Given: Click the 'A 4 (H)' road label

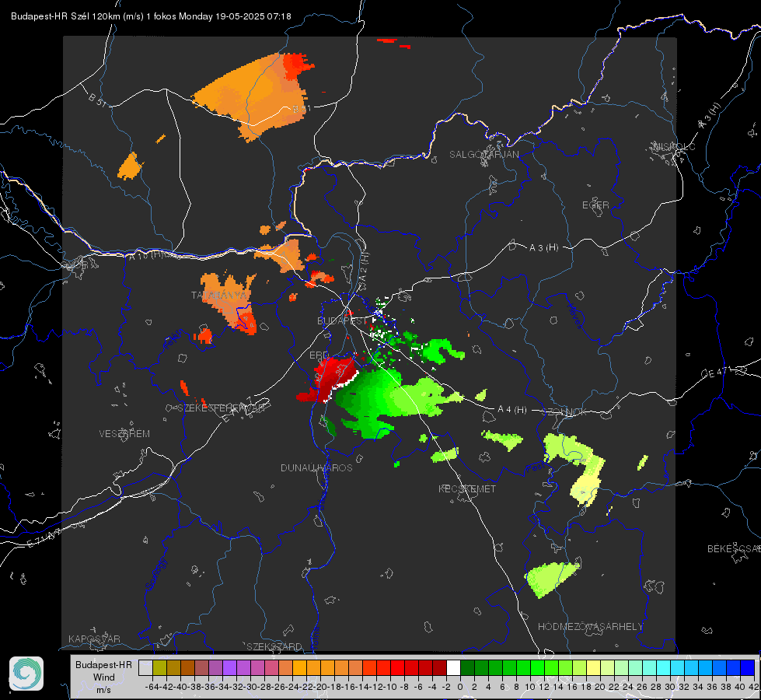Looking at the screenshot, I should (x=512, y=410).
